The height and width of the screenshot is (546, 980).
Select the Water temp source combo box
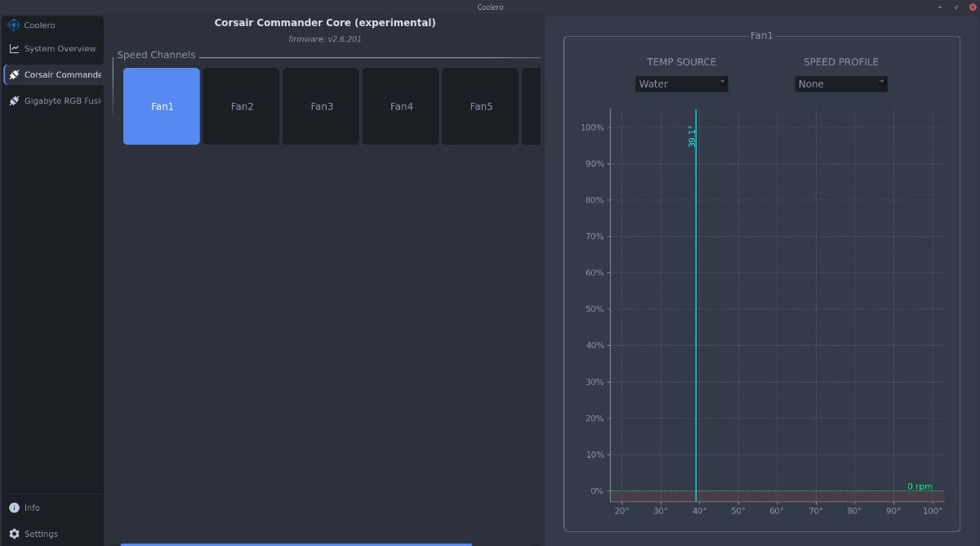pos(681,83)
